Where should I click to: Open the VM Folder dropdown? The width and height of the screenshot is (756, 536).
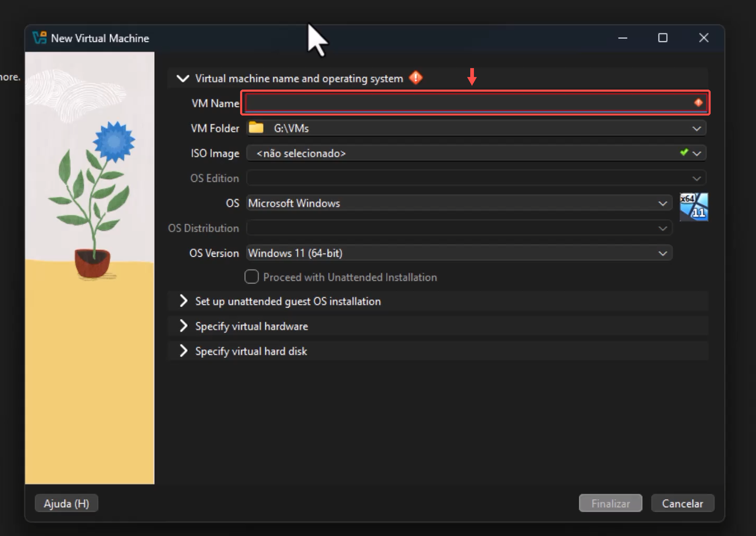click(x=696, y=128)
